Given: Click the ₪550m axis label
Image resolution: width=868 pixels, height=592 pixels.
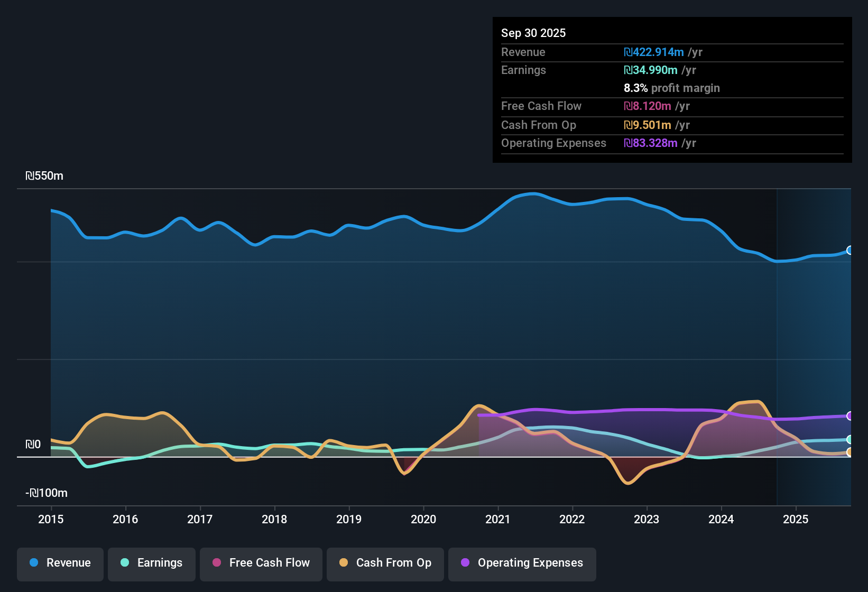Looking at the screenshot, I should tap(44, 175).
